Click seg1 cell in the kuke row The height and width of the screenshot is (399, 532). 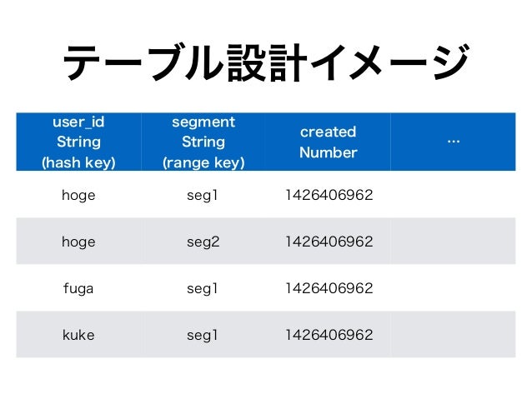point(203,335)
